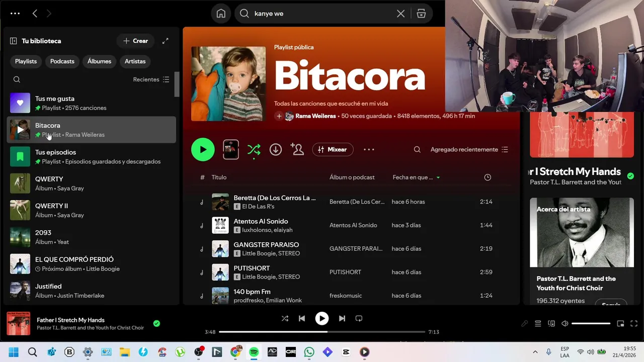Filter library by Álbumes

(99, 61)
